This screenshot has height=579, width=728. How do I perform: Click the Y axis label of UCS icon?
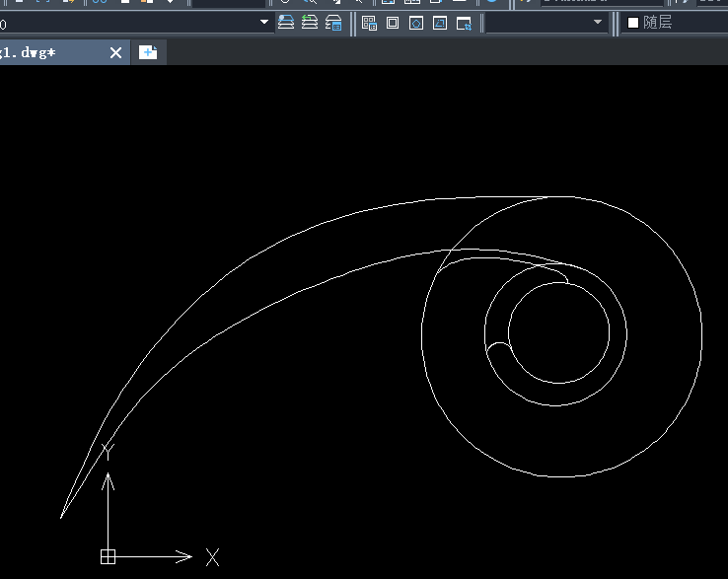pos(109,453)
